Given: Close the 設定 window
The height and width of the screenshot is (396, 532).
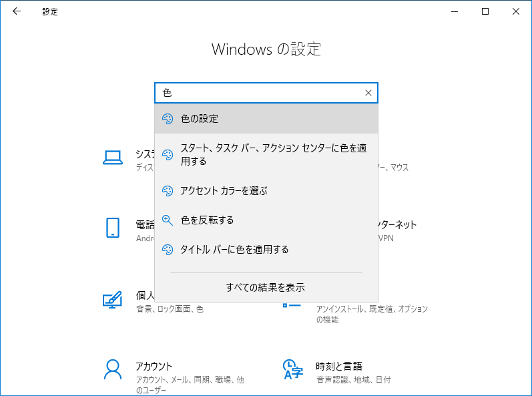Looking at the screenshot, I should [x=516, y=11].
